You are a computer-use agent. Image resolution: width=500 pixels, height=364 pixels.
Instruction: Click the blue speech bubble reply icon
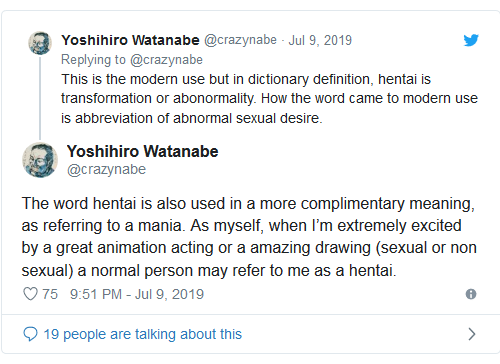(30, 334)
